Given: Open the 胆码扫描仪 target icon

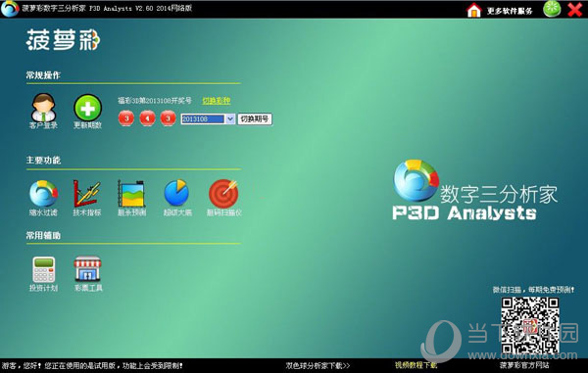Looking at the screenshot, I should [223, 198].
